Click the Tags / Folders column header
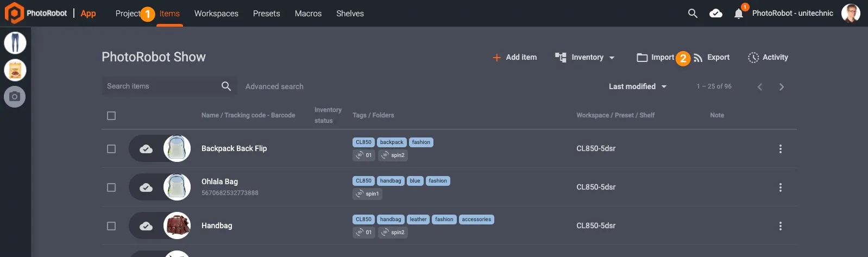Screen dimensions: 868x257 [x=373, y=115]
